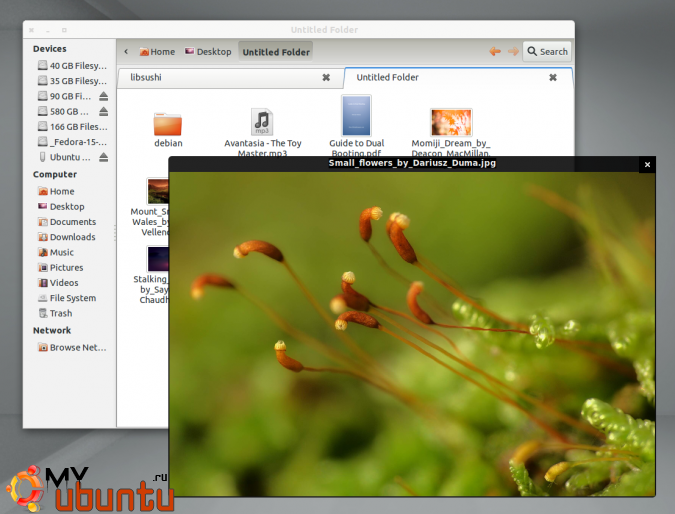Open the Downloads sidebar entry

tap(67, 237)
